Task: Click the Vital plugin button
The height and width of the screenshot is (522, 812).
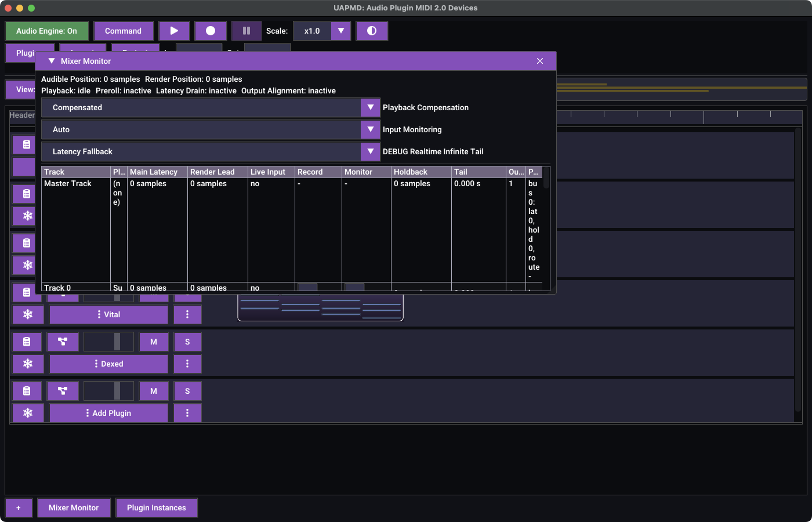Action: tap(108, 314)
